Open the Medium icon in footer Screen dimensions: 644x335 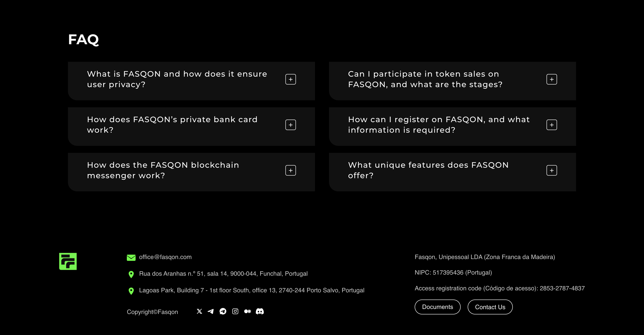[248, 311]
